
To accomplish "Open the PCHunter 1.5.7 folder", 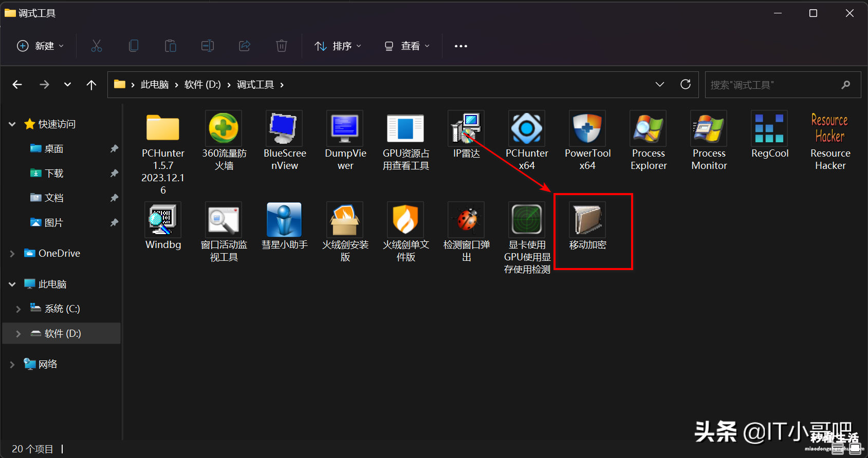I will (163, 128).
